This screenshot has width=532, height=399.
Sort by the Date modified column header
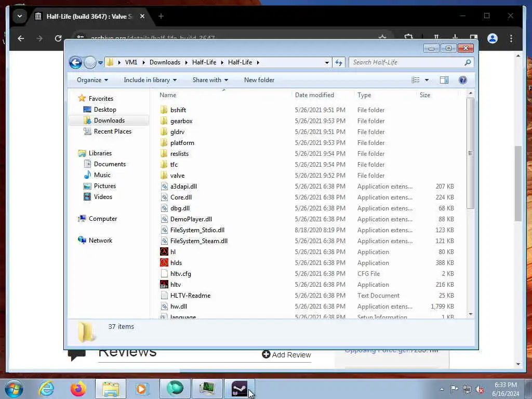click(314, 95)
